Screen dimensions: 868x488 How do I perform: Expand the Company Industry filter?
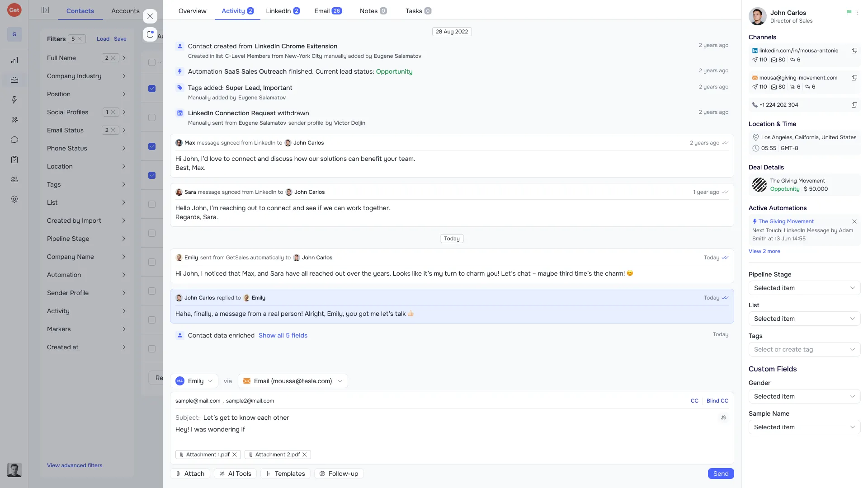86,76
